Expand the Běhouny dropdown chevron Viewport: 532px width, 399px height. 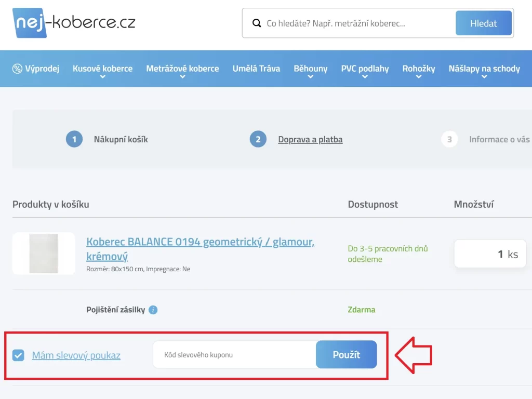(310, 76)
